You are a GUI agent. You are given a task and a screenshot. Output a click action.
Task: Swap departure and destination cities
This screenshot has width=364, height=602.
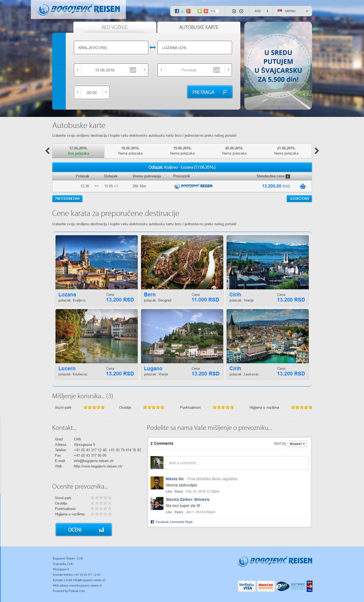(x=153, y=47)
